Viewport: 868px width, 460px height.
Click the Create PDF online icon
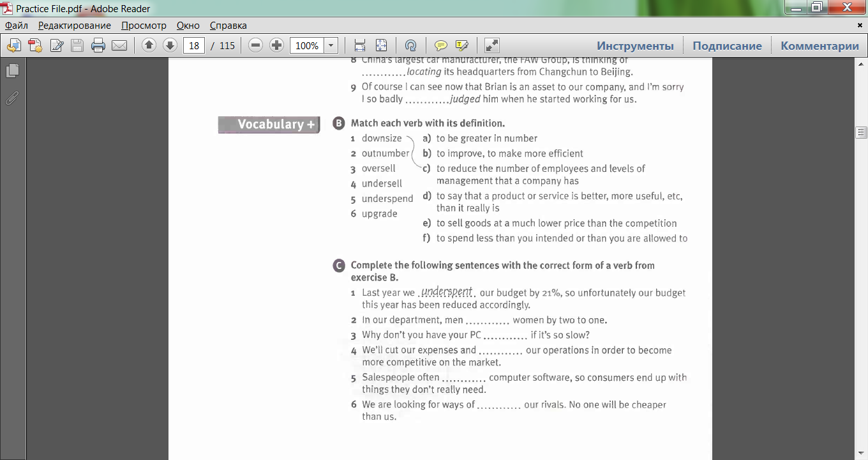click(x=35, y=45)
